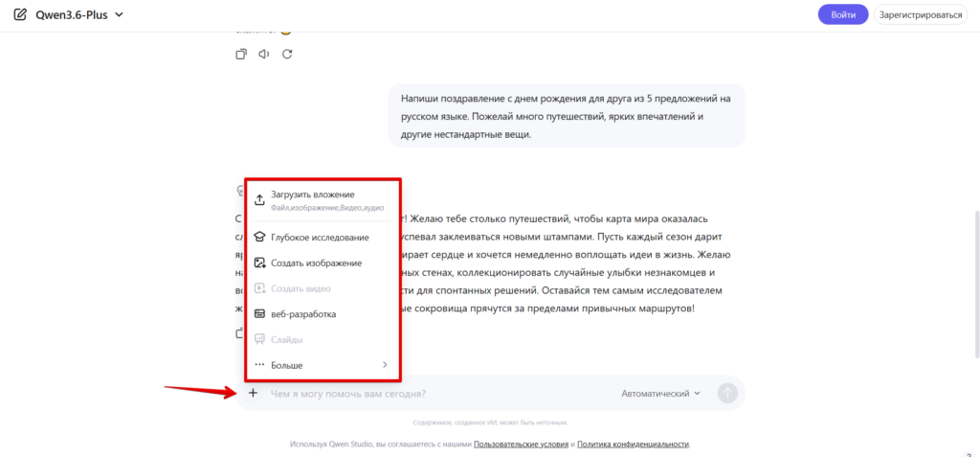Image resolution: width=980 pixels, height=457 pixels.
Task: Open the Автоматический mode dropdown
Action: point(660,394)
